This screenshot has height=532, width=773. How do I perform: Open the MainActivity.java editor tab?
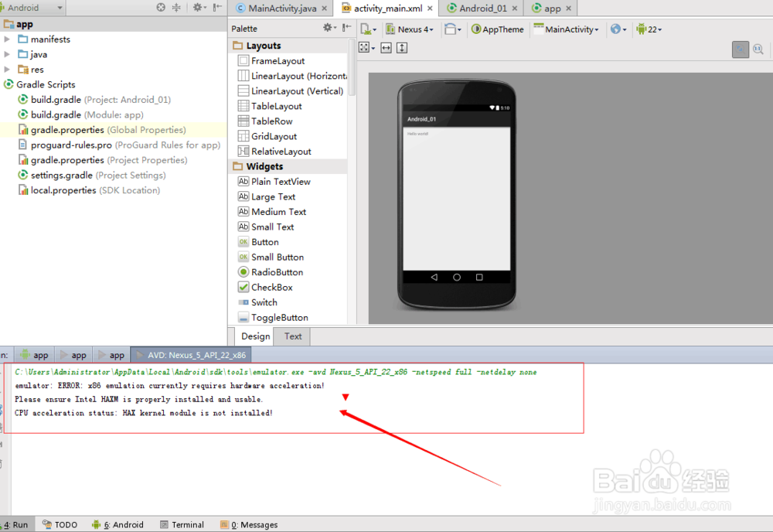pos(281,8)
